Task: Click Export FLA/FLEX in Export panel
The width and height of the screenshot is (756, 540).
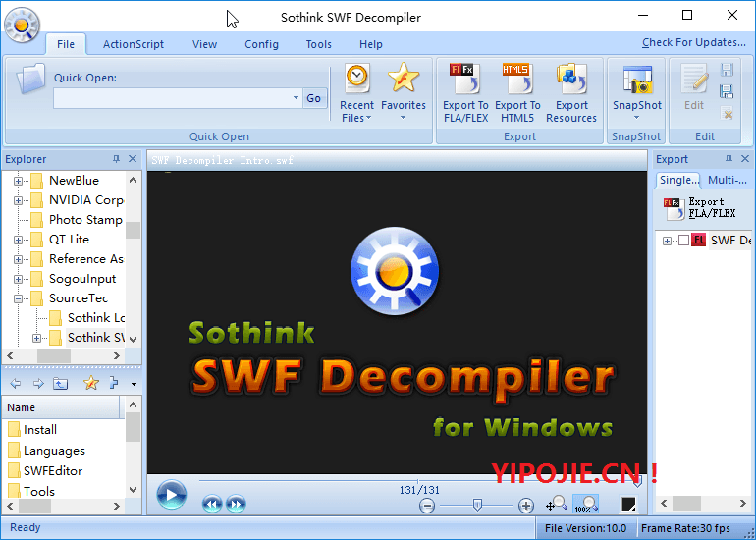Action: 700,208
